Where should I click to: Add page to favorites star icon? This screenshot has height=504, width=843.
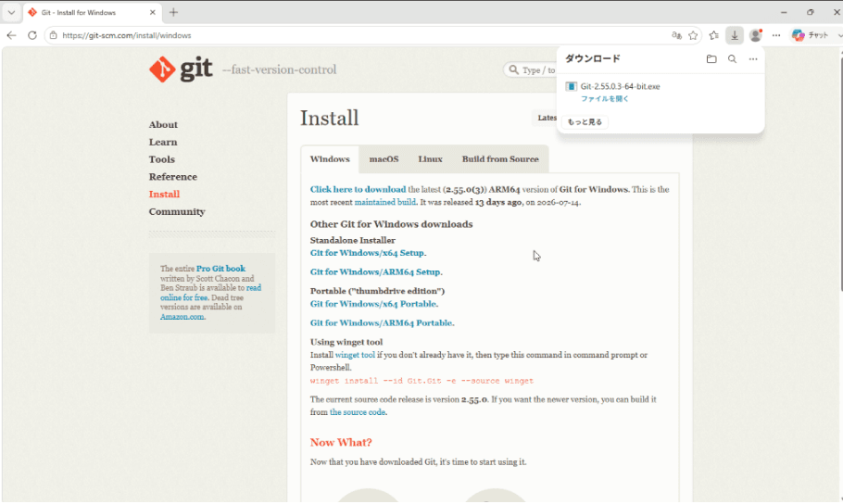(x=693, y=35)
